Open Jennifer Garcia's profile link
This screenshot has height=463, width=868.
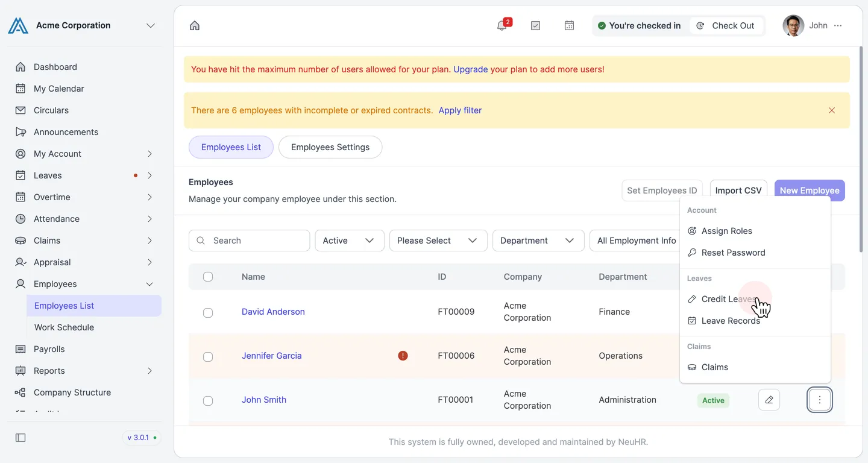pos(271,356)
